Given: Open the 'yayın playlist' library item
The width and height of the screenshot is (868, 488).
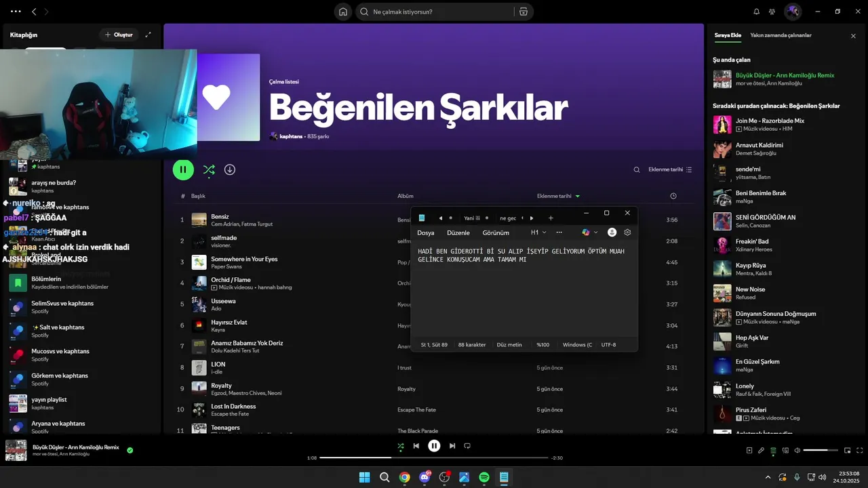Looking at the screenshot, I should [x=81, y=403].
